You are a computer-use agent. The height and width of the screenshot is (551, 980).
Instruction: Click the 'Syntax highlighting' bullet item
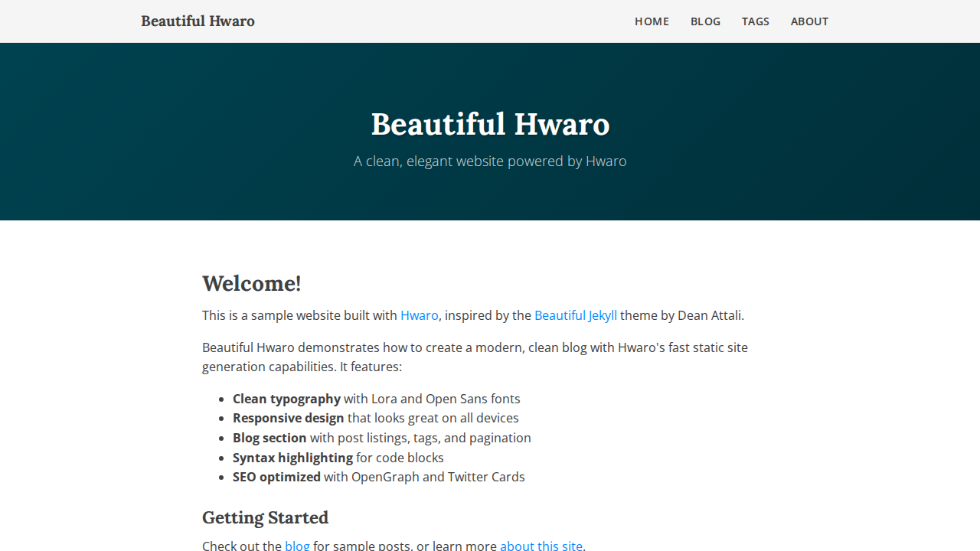point(292,457)
